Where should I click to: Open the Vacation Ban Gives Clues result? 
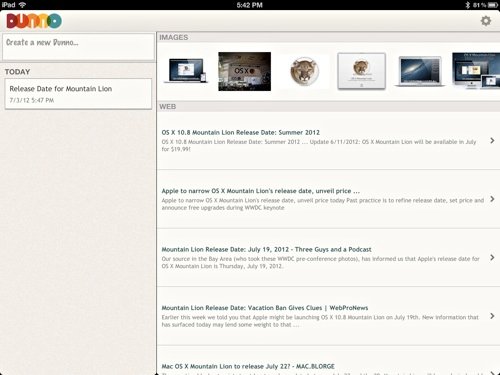click(328, 316)
